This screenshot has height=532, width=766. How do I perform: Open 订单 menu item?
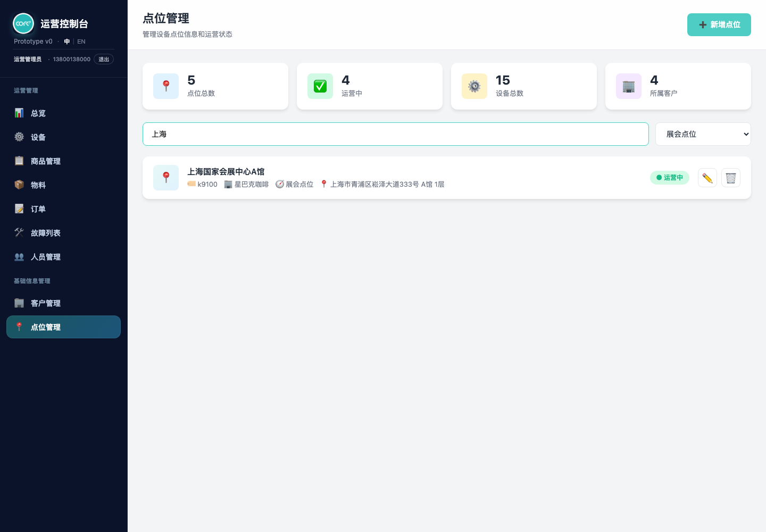(64, 209)
